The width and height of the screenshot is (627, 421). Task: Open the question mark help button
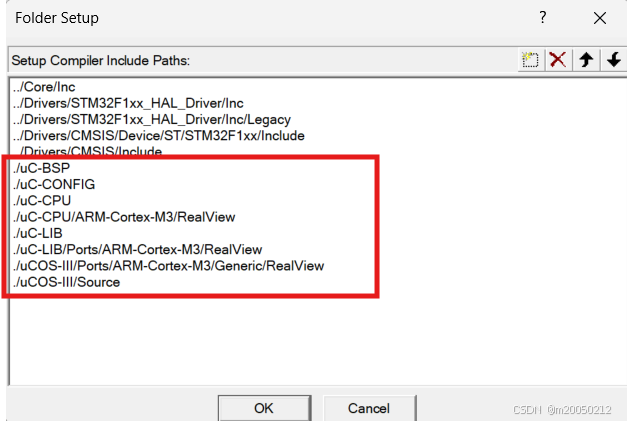542,18
